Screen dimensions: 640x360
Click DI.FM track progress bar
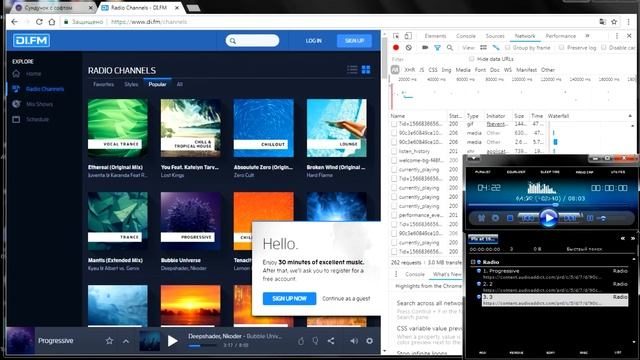tap(202, 346)
